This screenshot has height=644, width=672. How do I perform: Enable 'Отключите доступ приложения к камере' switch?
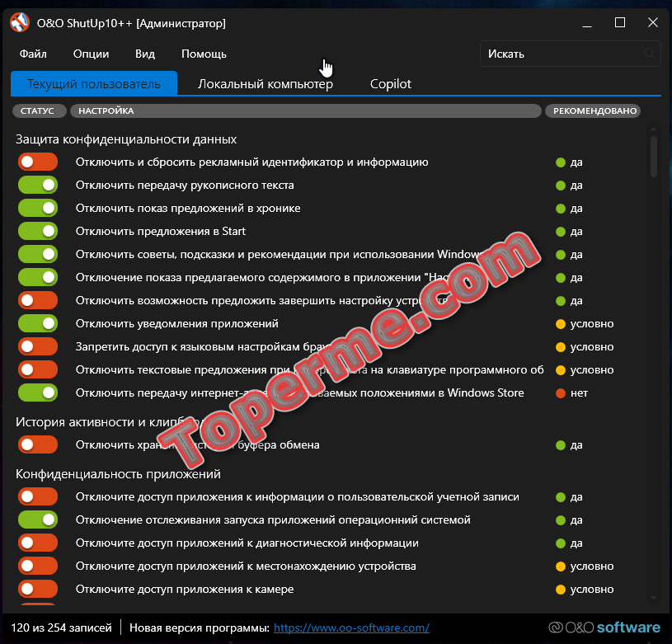38,590
